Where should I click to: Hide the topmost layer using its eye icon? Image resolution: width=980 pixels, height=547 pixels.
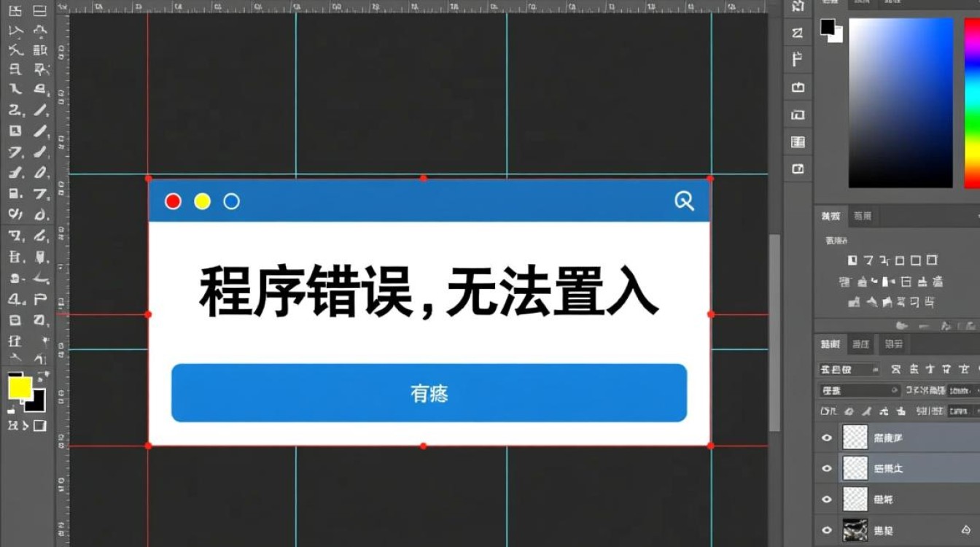(827, 438)
